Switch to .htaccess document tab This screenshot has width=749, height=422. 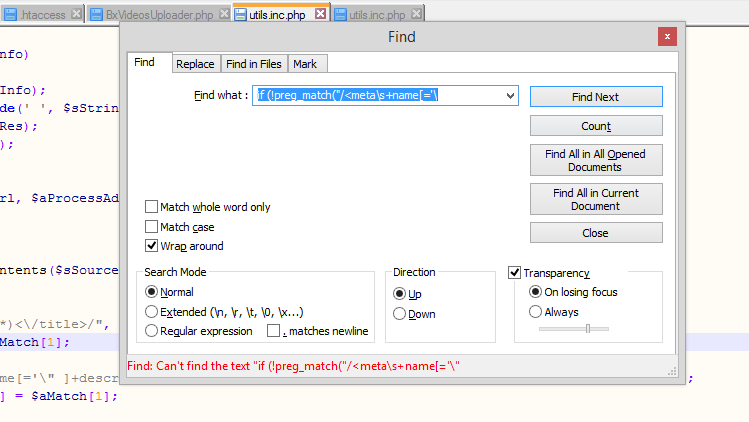(x=42, y=15)
